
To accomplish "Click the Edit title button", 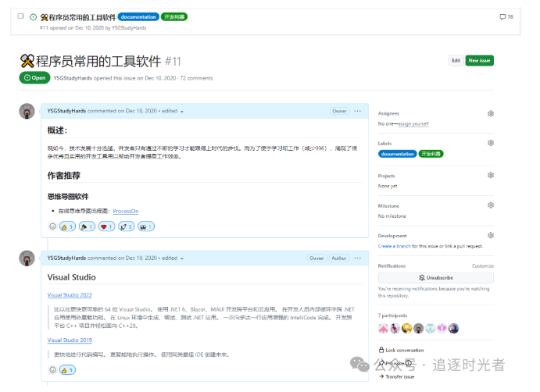I will tap(456, 61).
